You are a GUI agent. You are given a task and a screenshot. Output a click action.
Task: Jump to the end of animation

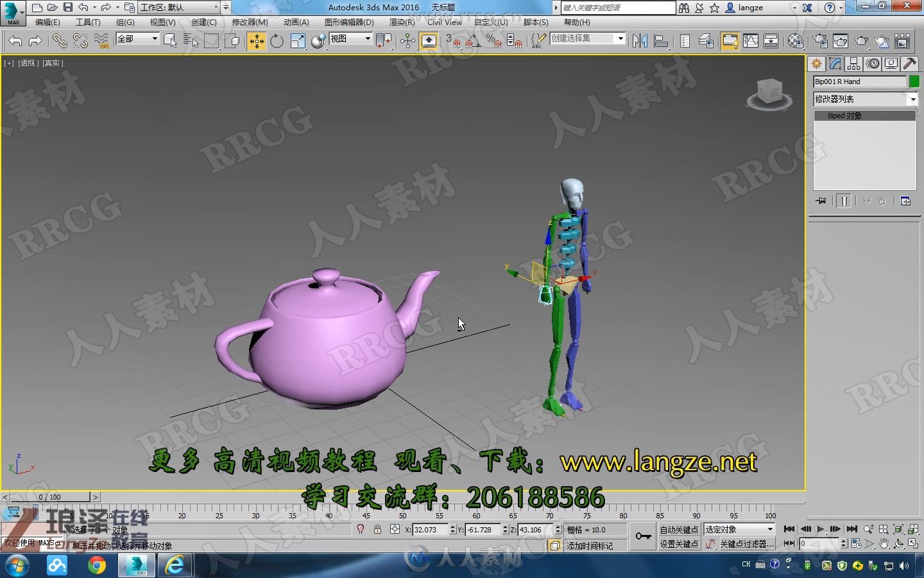[x=851, y=529]
